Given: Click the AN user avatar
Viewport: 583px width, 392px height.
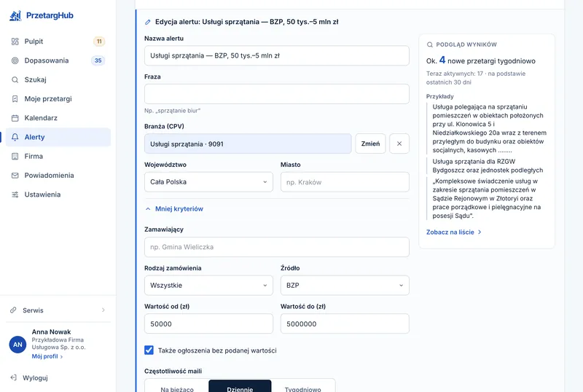Looking at the screenshot, I should (x=17, y=345).
